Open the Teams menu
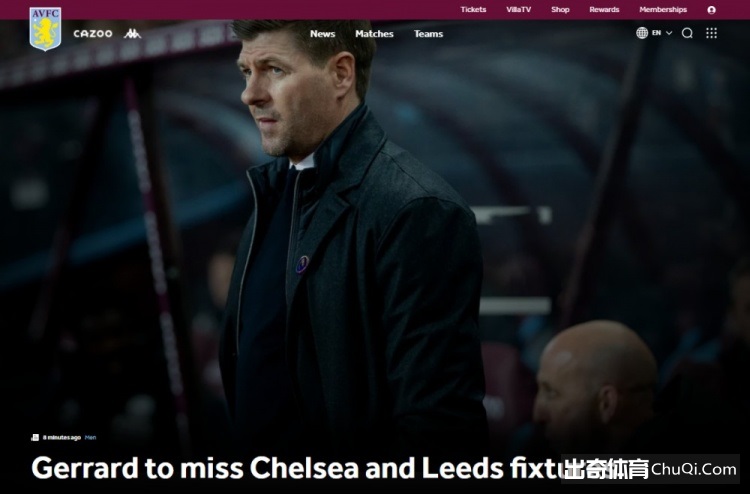750x494 pixels. point(428,34)
